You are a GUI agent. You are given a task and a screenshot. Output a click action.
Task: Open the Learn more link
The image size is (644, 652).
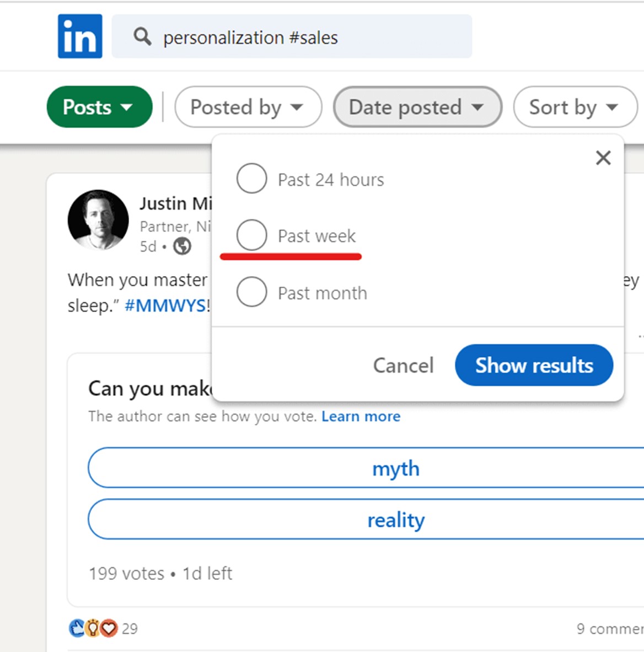[x=361, y=416]
